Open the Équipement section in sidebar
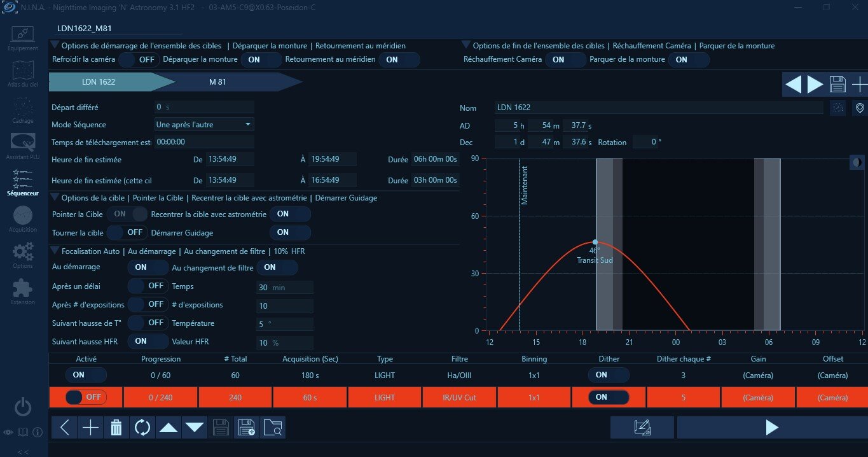 point(23,38)
